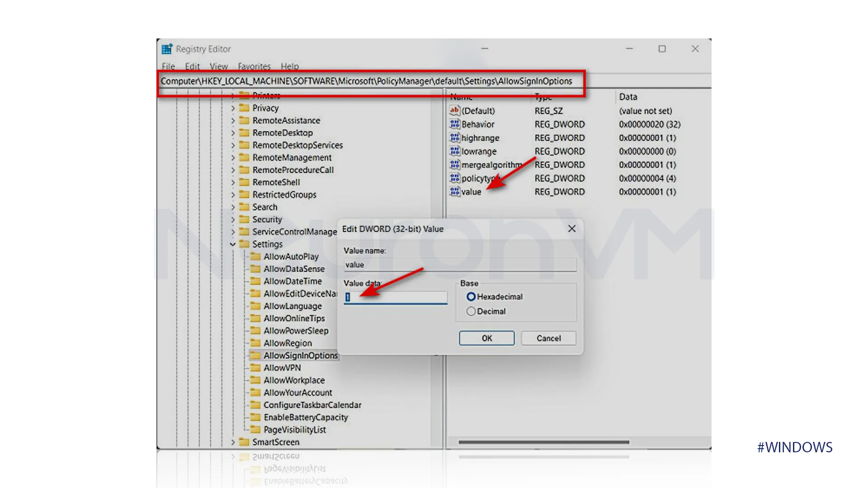Click the RemoteAssistance folder icon

coord(244,120)
